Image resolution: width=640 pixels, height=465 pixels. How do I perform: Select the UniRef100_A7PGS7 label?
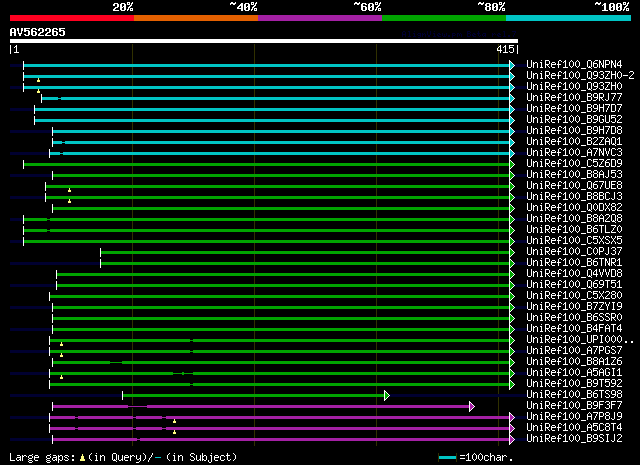[574, 351]
